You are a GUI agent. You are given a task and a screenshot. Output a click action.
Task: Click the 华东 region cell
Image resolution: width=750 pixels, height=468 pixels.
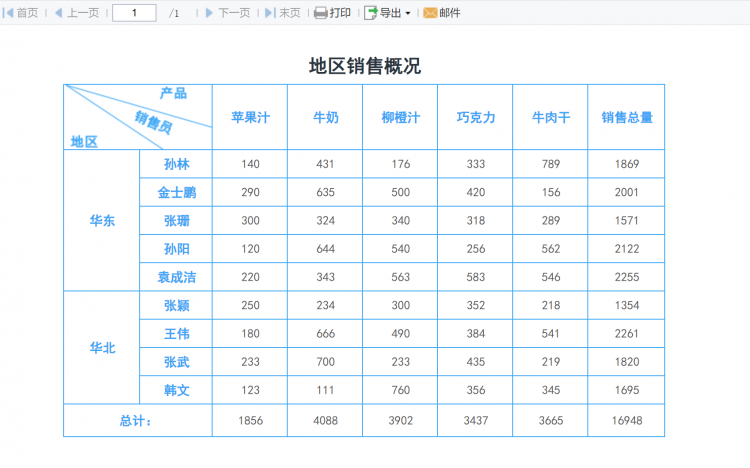point(102,221)
